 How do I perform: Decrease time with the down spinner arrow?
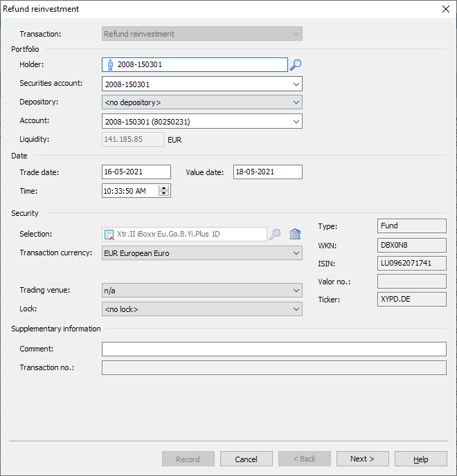[x=163, y=194]
